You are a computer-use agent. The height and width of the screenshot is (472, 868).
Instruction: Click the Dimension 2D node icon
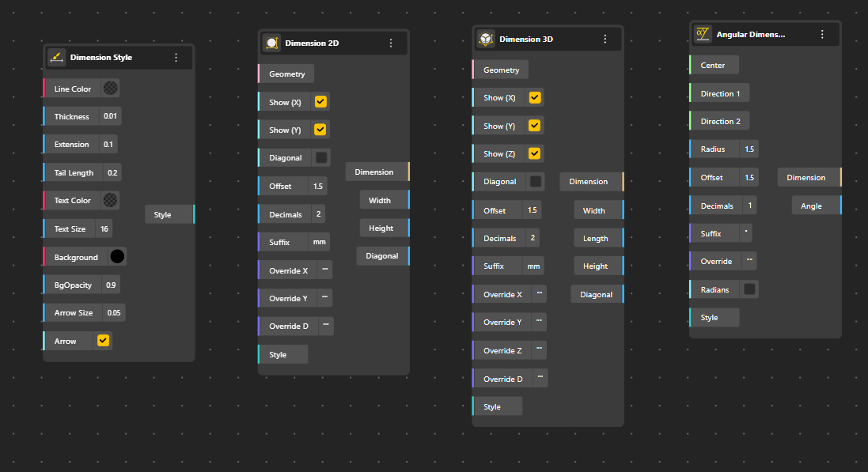pyautogui.click(x=271, y=43)
